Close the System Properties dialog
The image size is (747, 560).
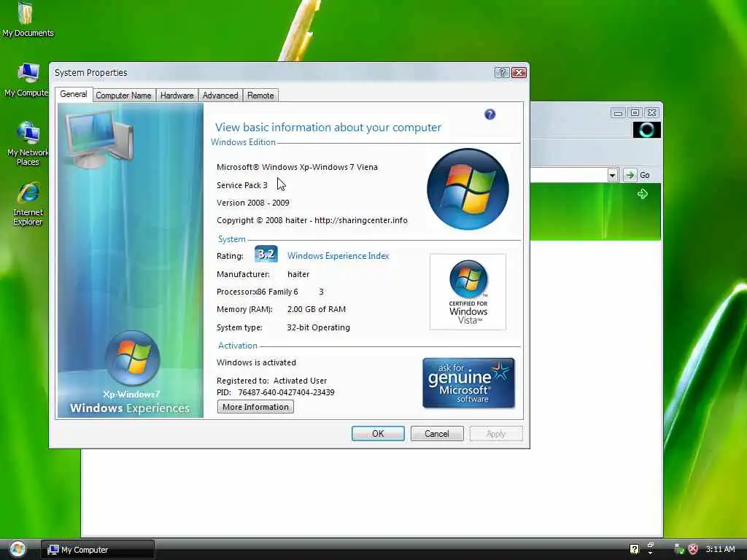click(519, 72)
